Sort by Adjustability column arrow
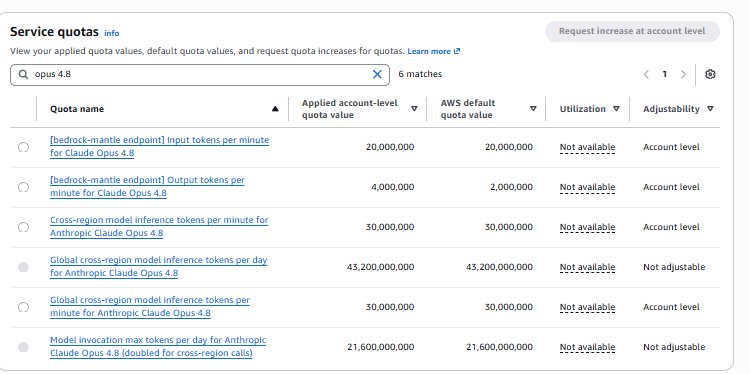This screenshot has height=374, width=750. click(710, 109)
